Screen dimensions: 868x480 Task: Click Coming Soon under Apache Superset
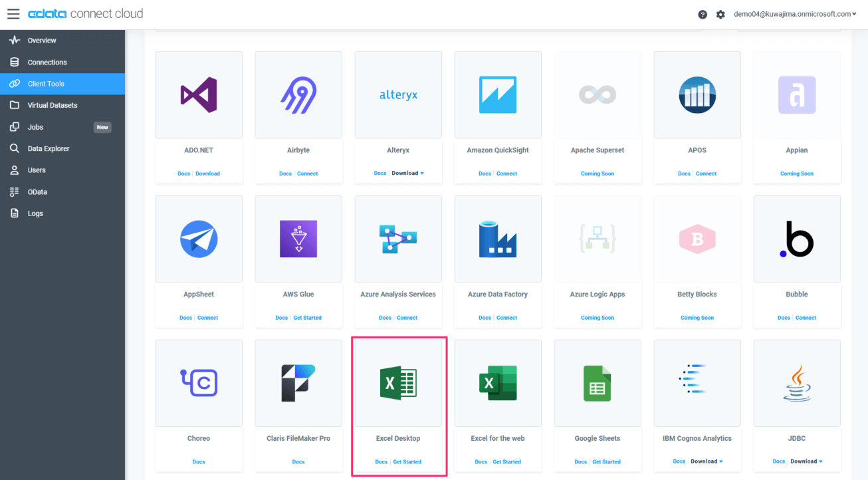click(597, 174)
